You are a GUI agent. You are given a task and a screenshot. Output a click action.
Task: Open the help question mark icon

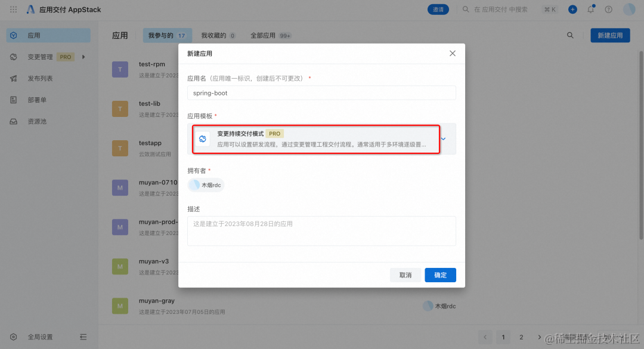[x=607, y=9]
